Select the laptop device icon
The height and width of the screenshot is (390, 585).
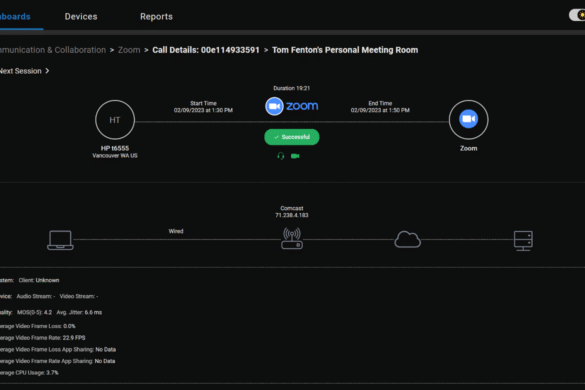point(60,240)
